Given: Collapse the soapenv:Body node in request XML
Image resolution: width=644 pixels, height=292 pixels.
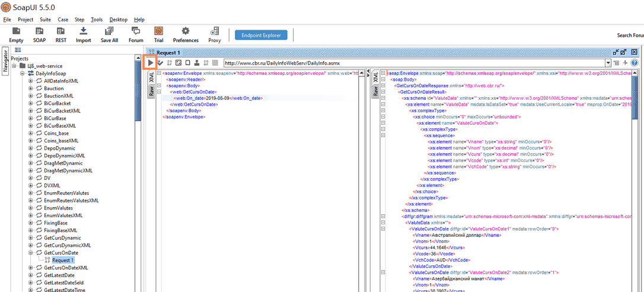Looking at the screenshot, I should coord(159,86).
